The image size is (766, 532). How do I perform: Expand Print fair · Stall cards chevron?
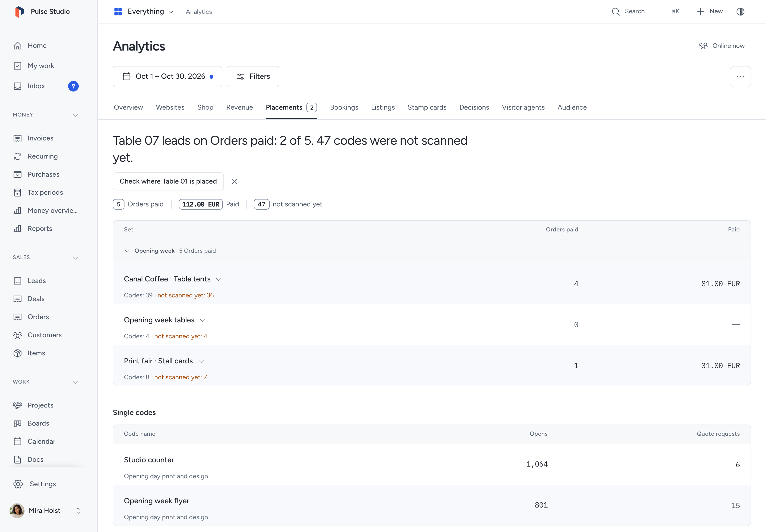(201, 361)
